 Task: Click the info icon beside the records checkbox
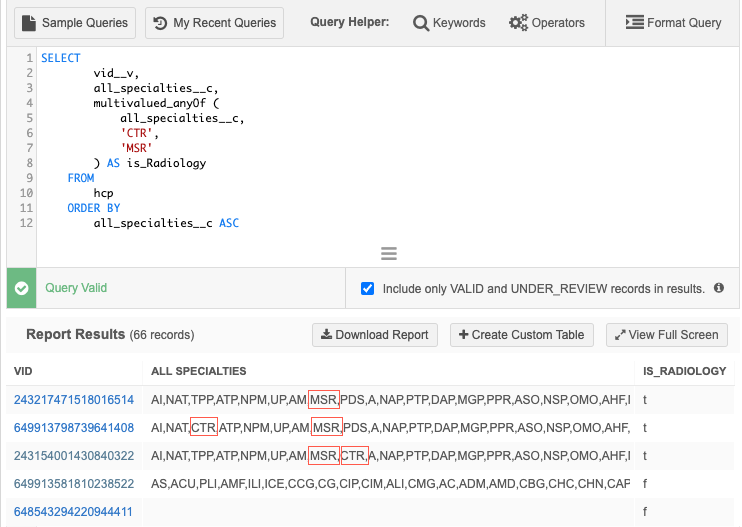coord(718,288)
